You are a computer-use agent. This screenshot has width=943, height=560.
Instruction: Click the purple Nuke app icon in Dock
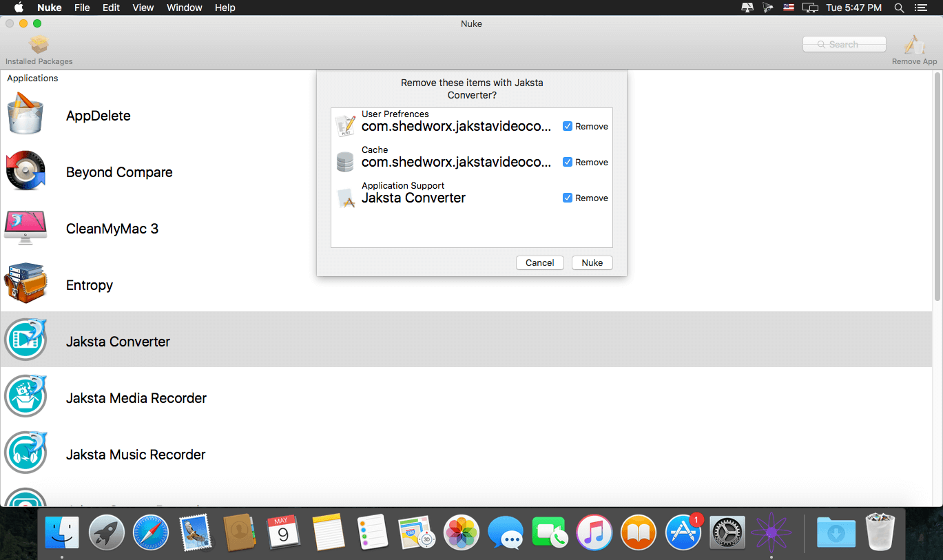pos(771,532)
